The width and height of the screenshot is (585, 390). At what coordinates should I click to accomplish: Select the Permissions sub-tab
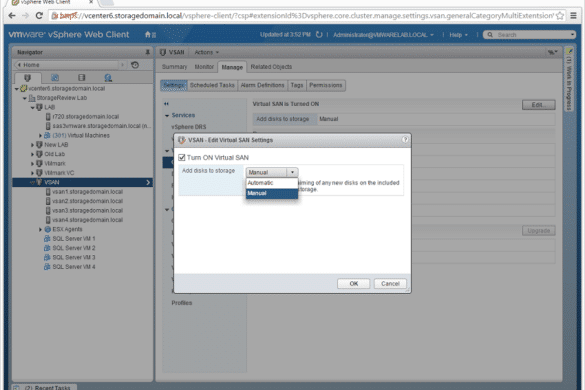[x=326, y=85]
